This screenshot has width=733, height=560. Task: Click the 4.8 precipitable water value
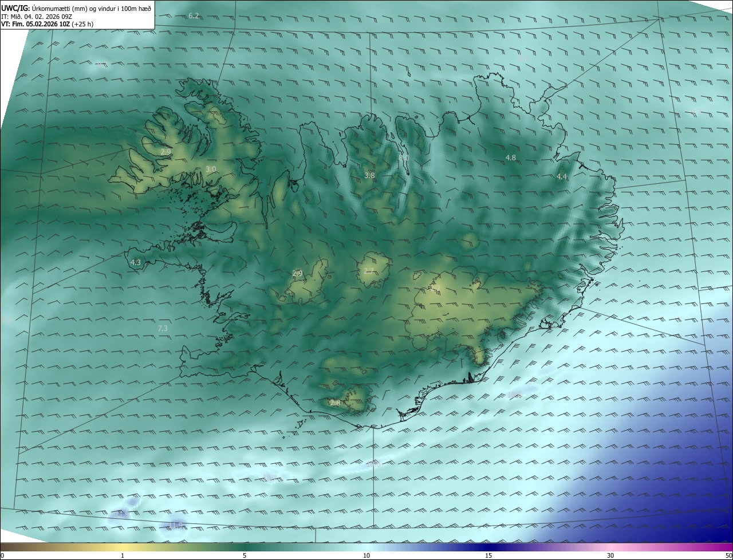(x=510, y=157)
